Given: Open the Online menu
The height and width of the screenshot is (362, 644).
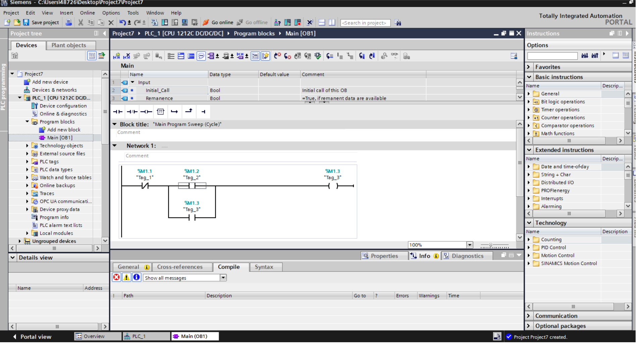Looking at the screenshot, I should coord(87,13).
